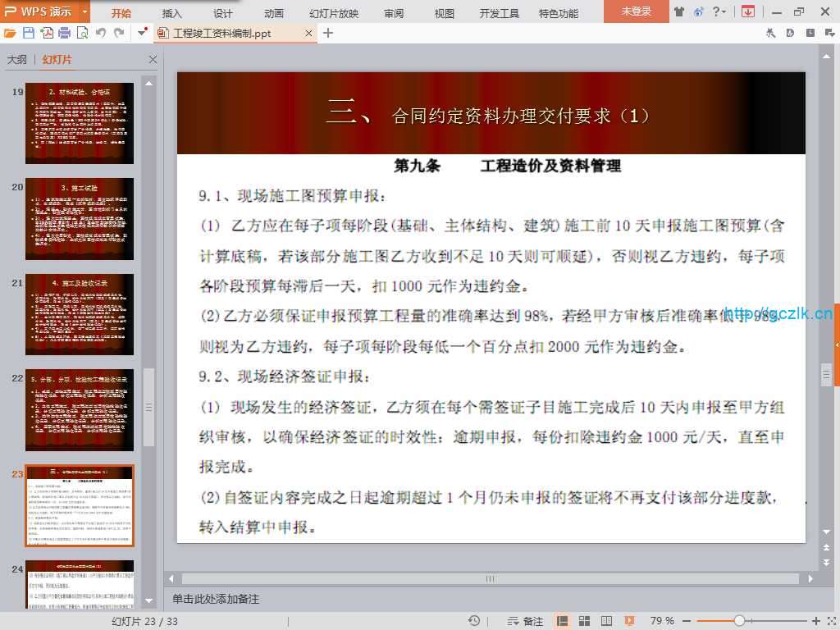Export to PDF using the toolbar icon

click(47, 34)
